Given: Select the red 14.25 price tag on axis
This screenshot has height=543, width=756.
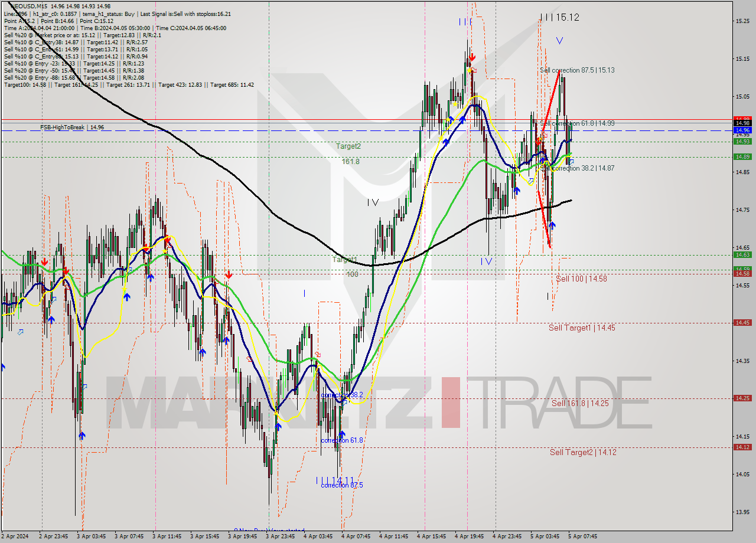Looking at the screenshot, I should 742,398.
